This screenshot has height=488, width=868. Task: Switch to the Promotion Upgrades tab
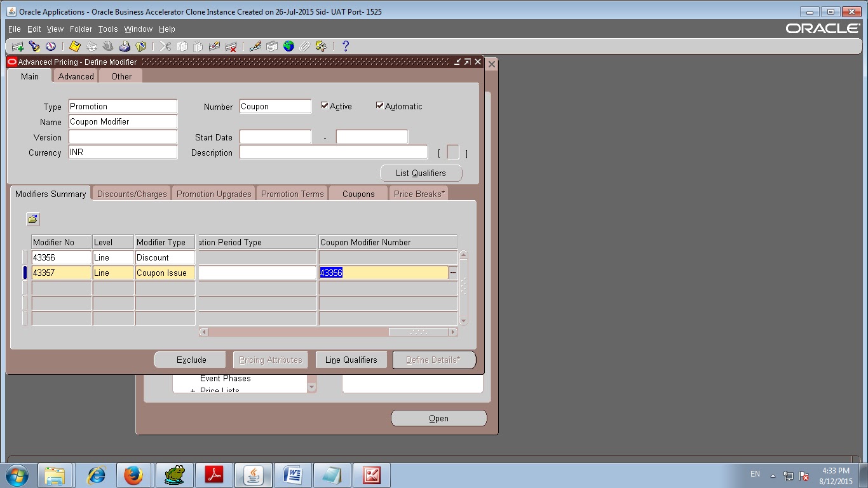[214, 194]
